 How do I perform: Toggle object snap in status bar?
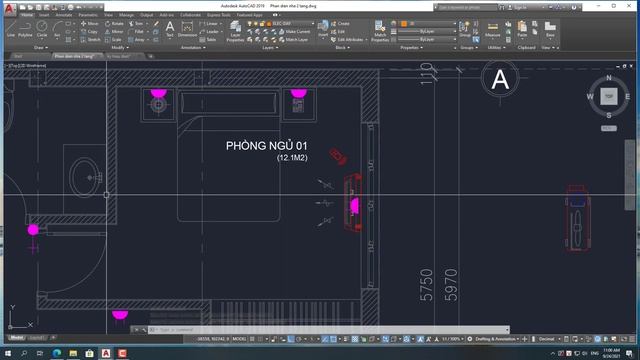(333, 339)
